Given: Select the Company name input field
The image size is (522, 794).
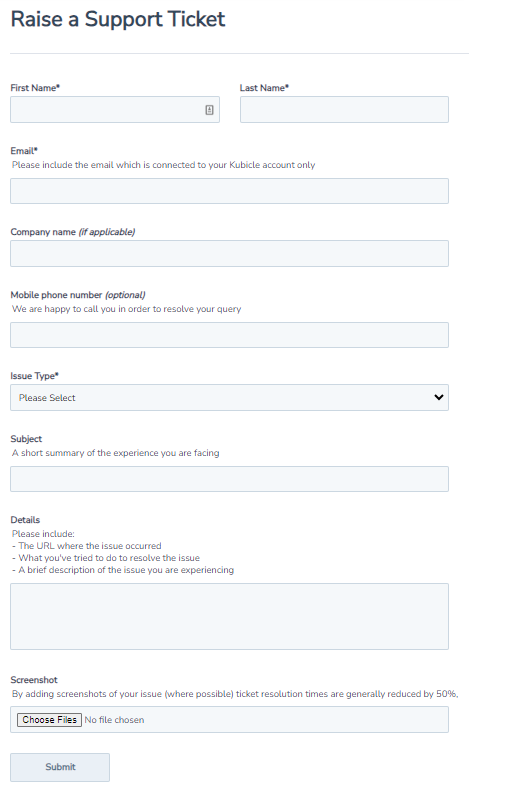Looking at the screenshot, I should click(x=229, y=254).
